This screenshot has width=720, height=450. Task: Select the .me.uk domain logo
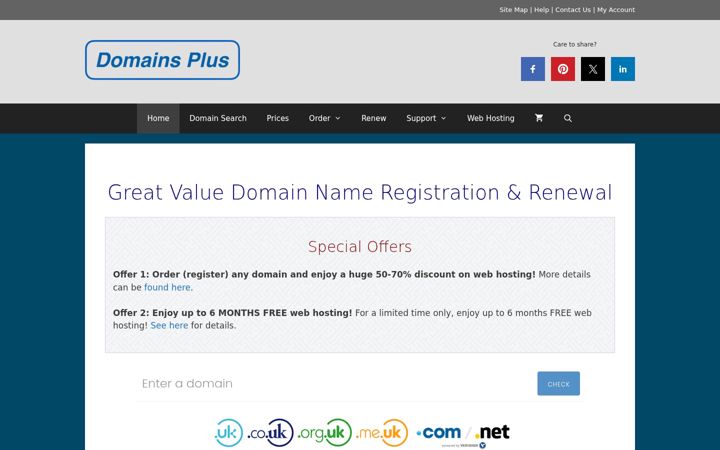(382, 433)
